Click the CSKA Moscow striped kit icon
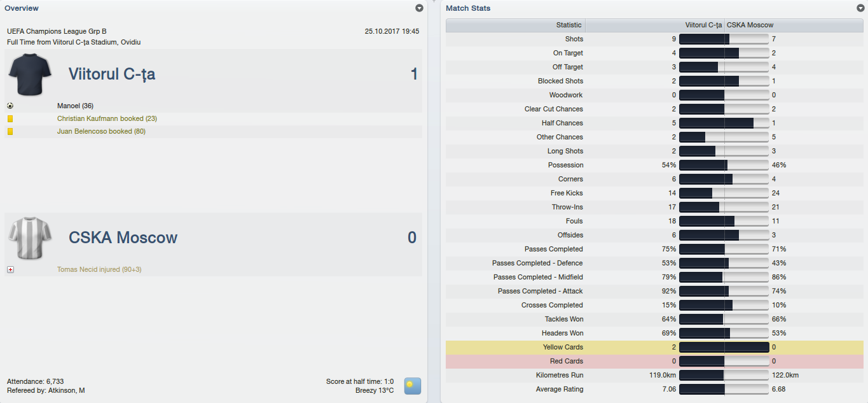Screen dimensions: 868x403 coord(25,237)
